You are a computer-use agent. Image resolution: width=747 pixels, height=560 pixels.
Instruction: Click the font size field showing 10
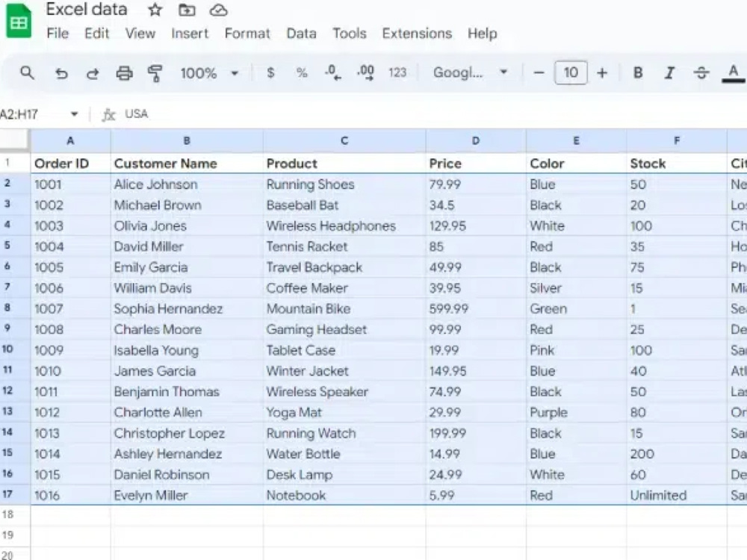571,73
